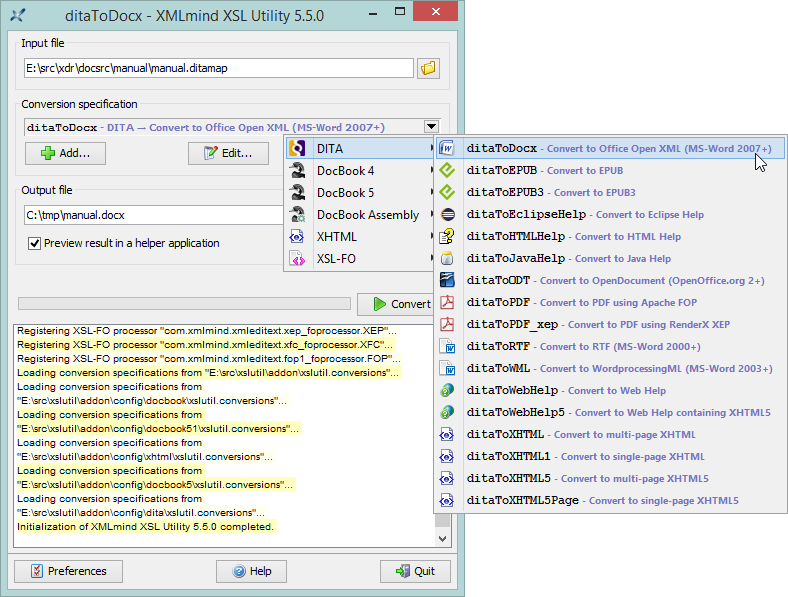
Task: Select ditaToDocx conversion entry
Action: (x=610, y=148)
